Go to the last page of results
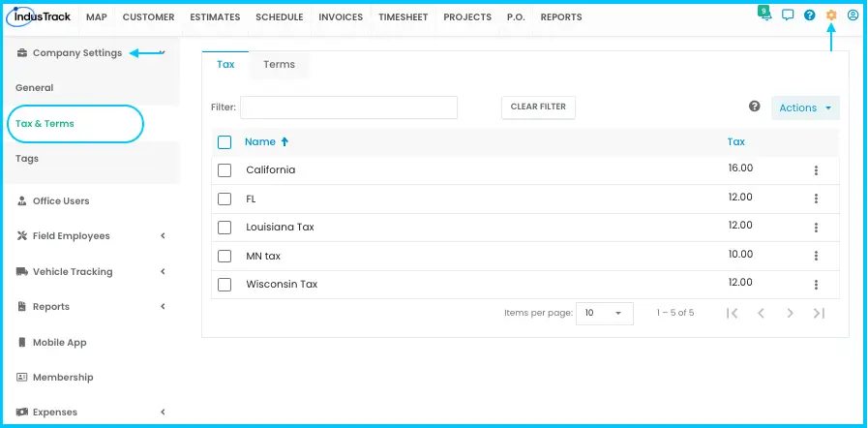868x428 pixels. 820,313
